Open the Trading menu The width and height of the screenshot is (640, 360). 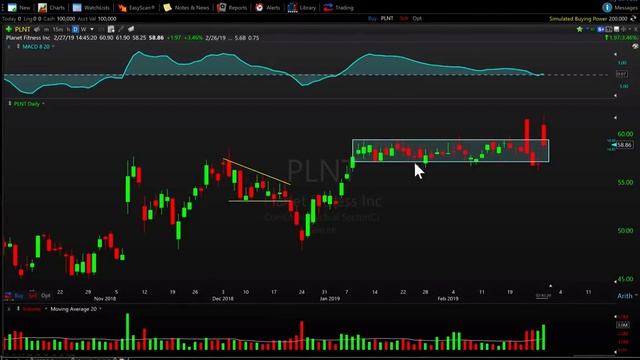(338, 8)
